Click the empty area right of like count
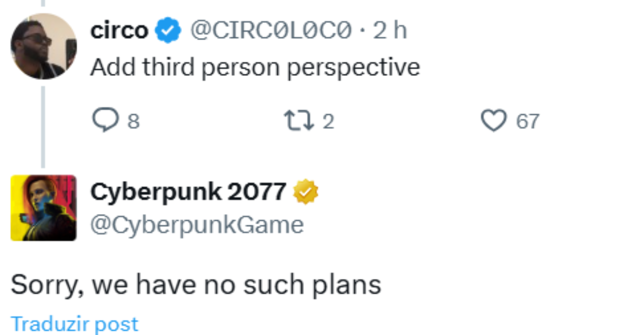 pos(590,121)
